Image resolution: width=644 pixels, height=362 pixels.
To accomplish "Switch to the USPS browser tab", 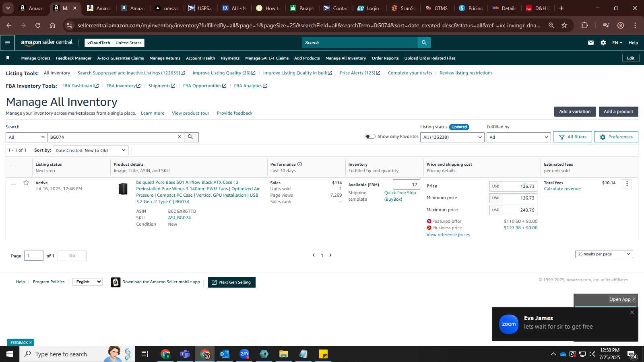I will [200, 8].
